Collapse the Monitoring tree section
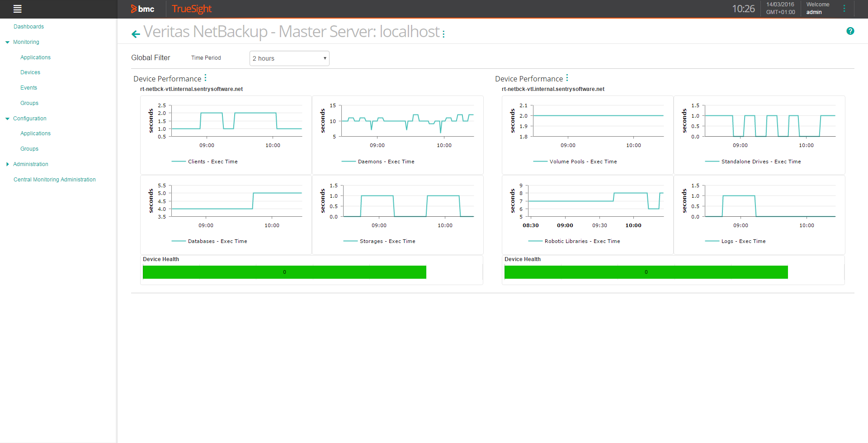 [x=7, y=42]
